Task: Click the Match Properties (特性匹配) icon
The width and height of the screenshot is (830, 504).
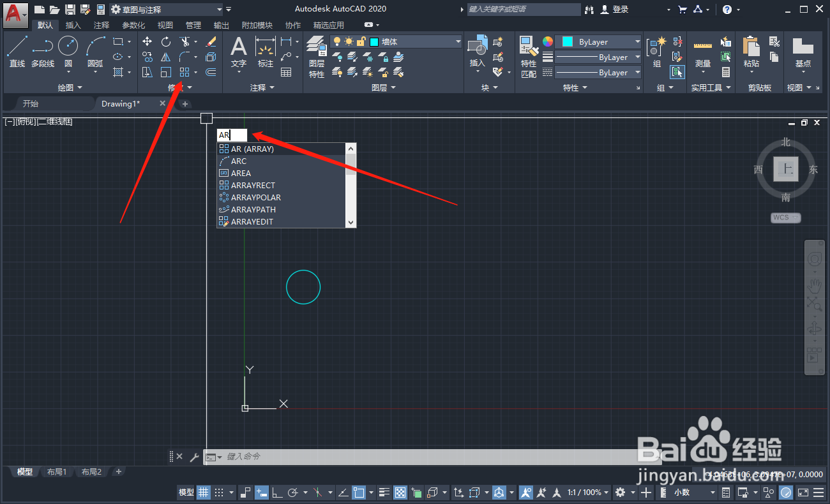Action: tap(529, 57)
